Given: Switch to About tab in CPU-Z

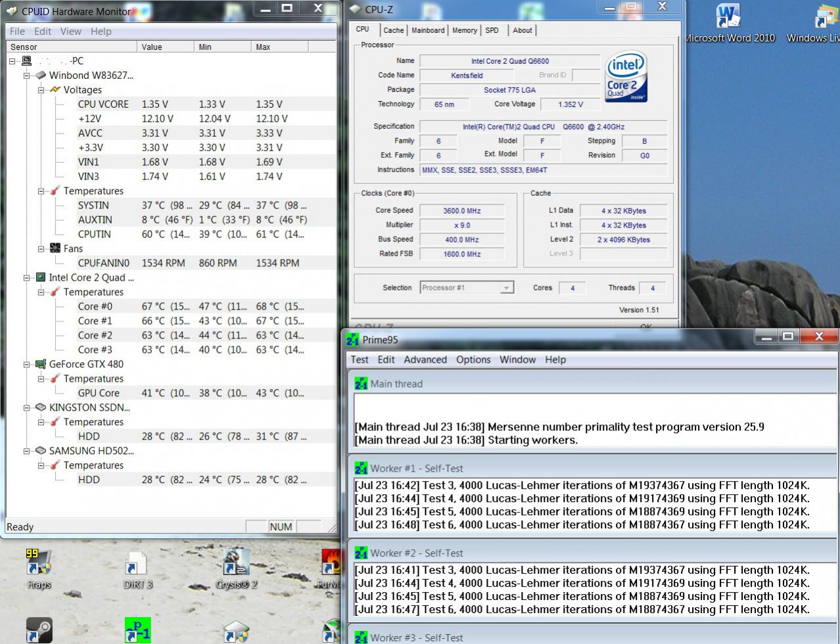Looking at the screenshot, I should coord(523,30).
